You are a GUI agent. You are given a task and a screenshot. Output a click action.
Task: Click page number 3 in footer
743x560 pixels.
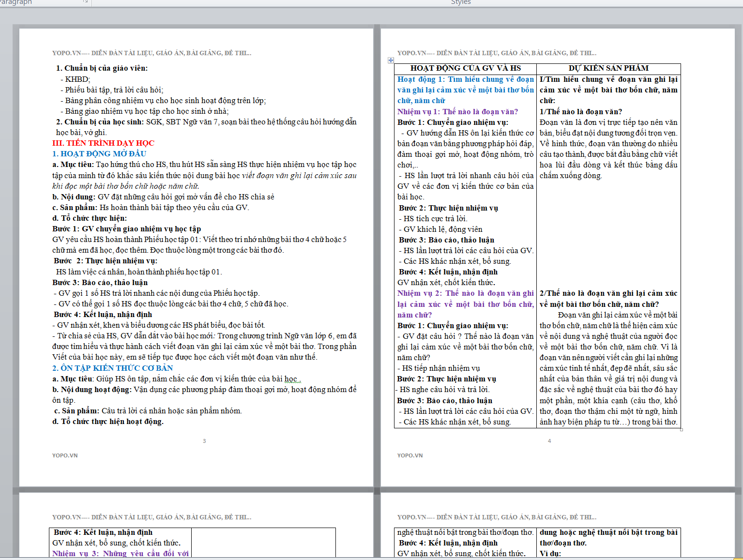point(204,441)
